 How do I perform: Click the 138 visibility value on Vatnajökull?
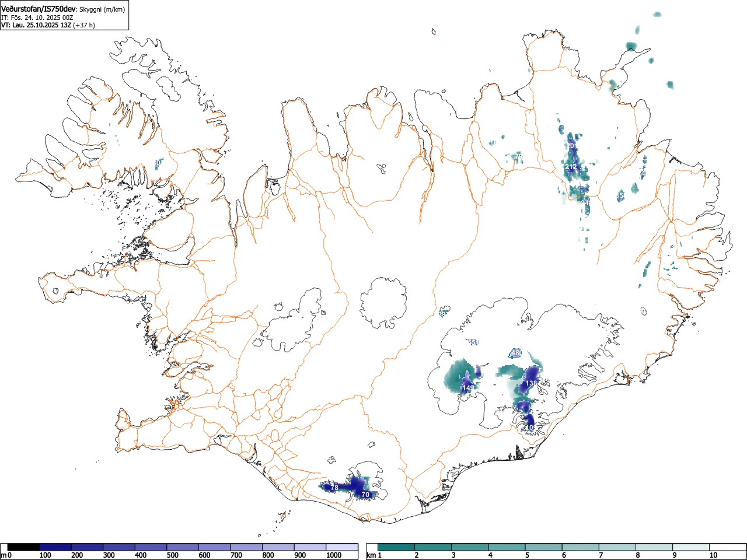tap(532, 383)
